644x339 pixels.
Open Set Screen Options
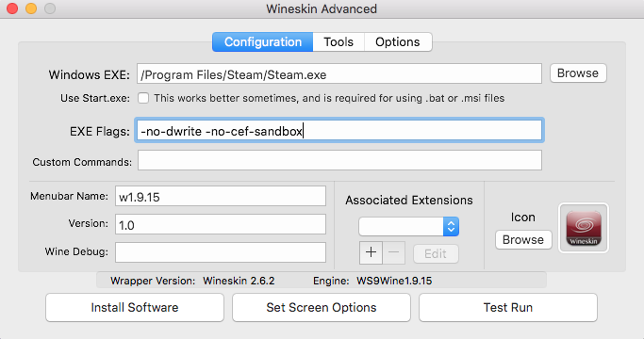pyautogui.click(x=322, y=307)
